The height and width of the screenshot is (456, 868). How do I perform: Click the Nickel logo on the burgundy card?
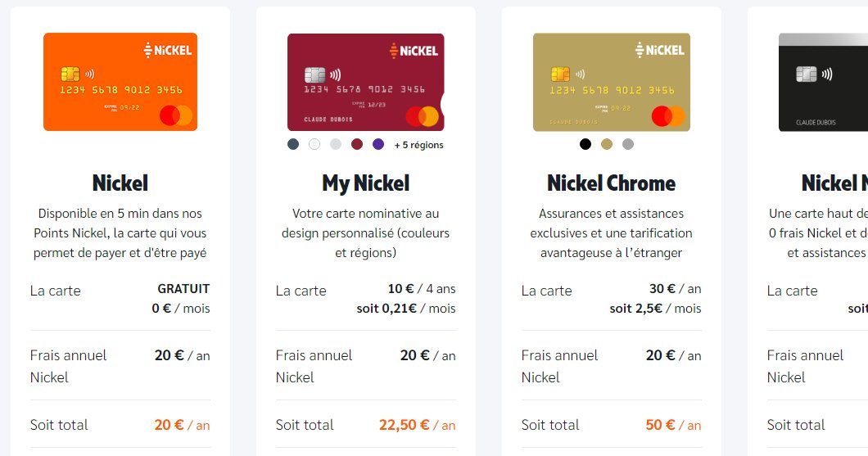[414, 50]
